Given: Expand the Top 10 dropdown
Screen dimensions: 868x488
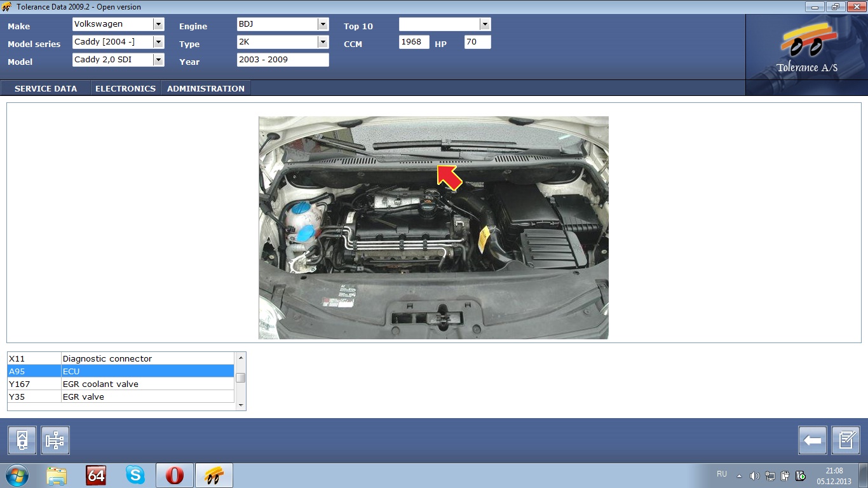Looking at the screenshot, I should coord(485,24).
